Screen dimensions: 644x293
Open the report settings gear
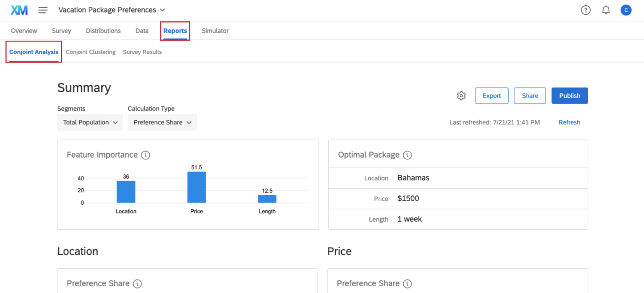(461, 96)
